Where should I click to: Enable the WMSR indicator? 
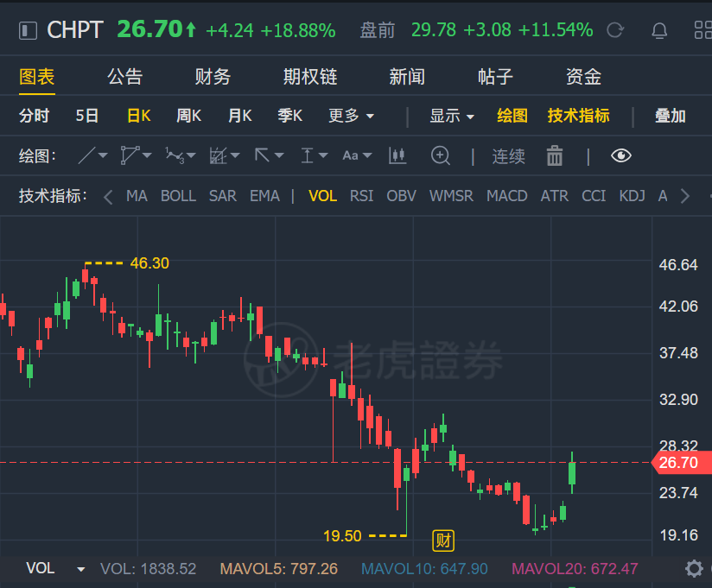tap(451, 196)
